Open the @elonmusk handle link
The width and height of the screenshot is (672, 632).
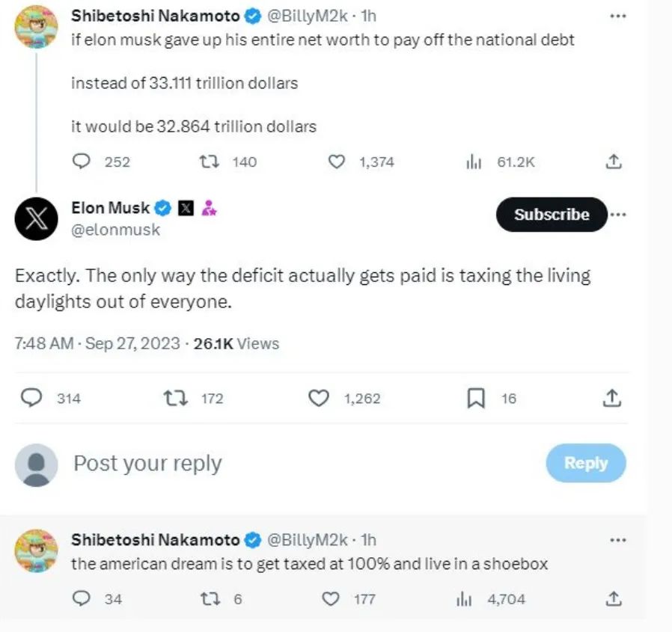(x=115, y=230)
